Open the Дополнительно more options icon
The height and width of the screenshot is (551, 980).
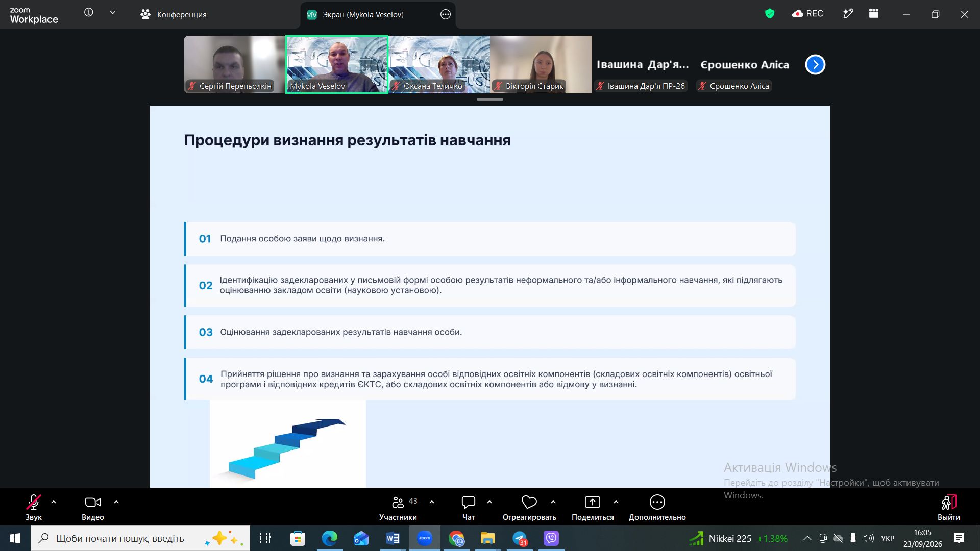(657, 503)
